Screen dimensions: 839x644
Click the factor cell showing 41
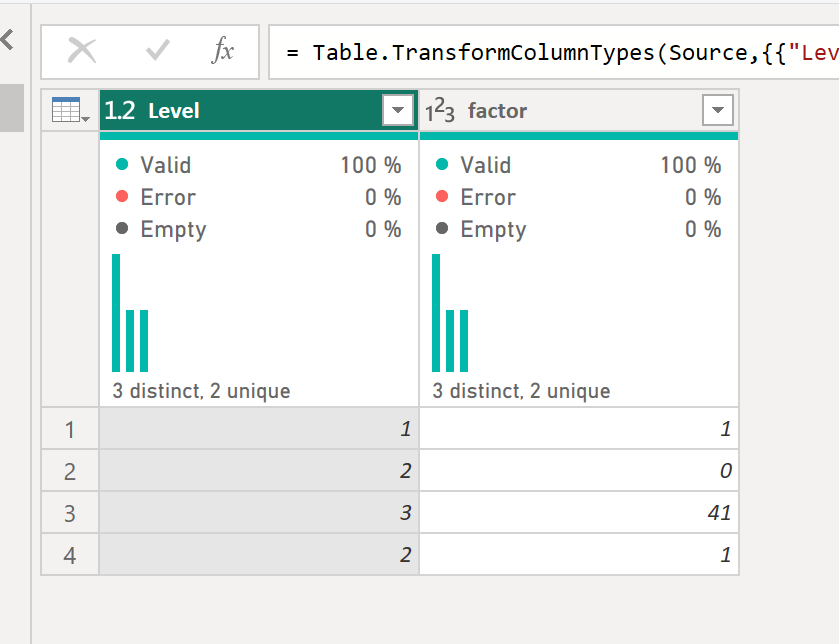coord(579,512)
